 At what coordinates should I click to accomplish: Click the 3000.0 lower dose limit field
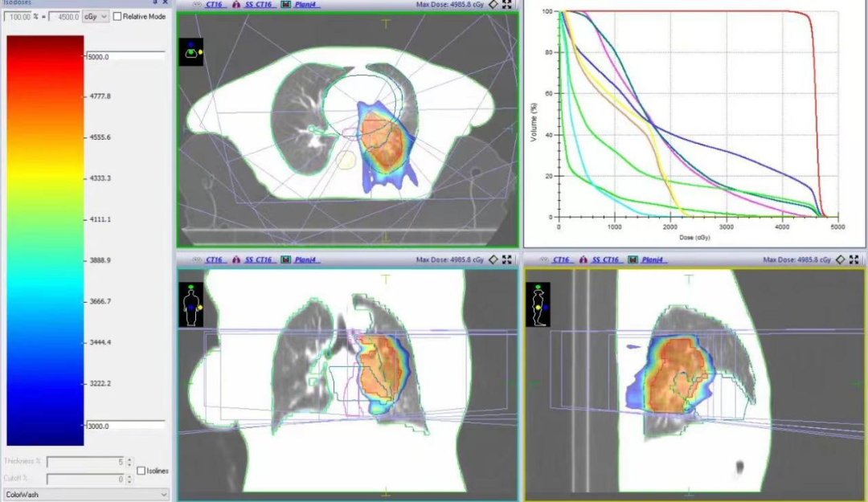tap(125, 426)
